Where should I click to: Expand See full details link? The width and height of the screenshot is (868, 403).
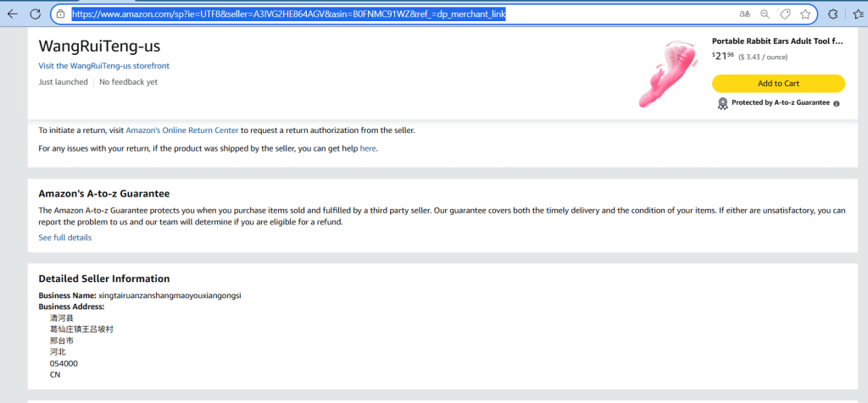[65, 238]
